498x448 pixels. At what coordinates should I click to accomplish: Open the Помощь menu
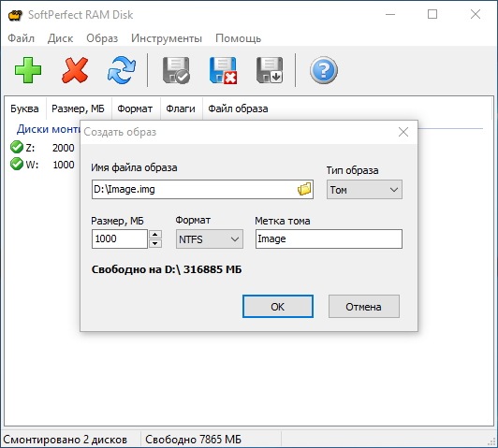point(238,38)
